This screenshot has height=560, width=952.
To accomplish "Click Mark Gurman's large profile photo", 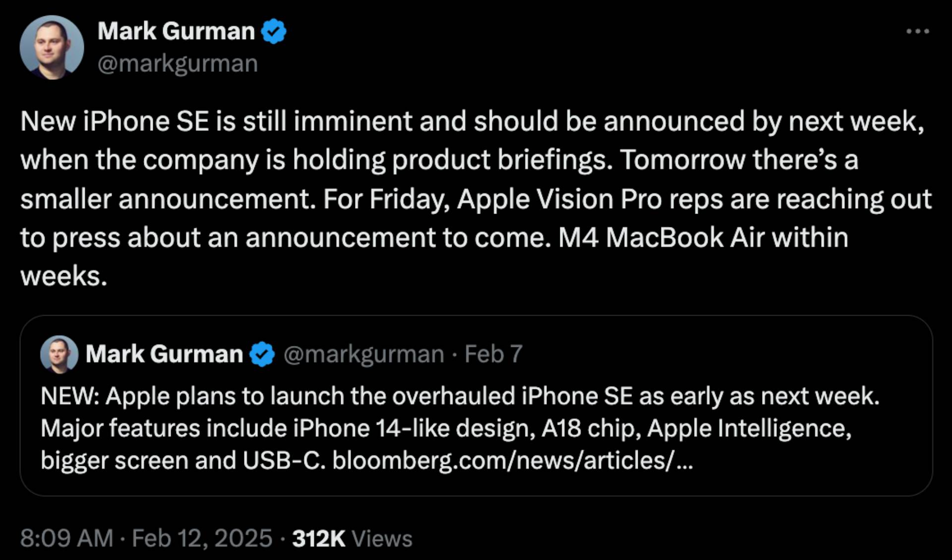I will click(x=52, y=48).
